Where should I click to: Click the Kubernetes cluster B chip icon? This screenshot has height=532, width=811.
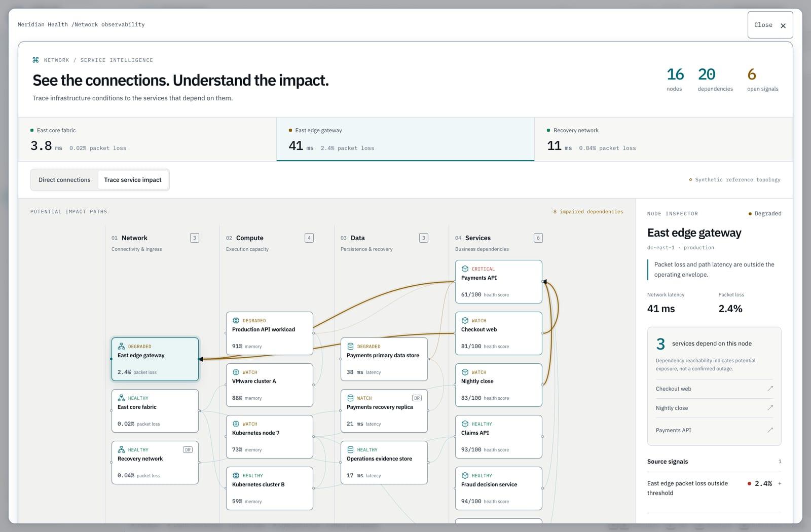pyautogui.click(x=236, y=476)
